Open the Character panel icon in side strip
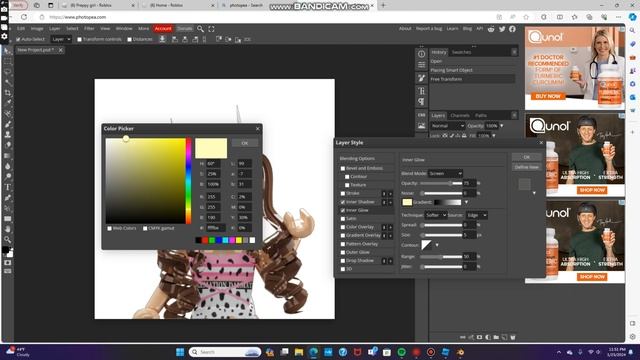The height and width of the screenshot is (360, 640). tap(421, 91)
